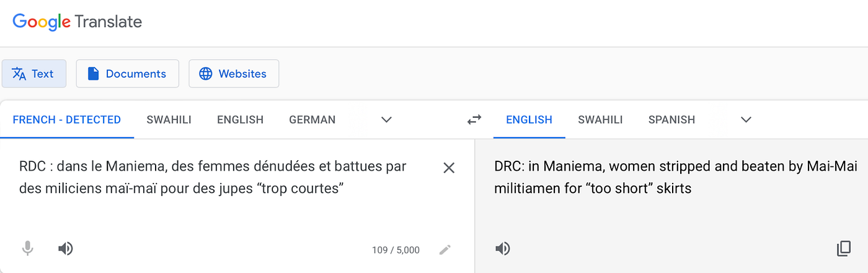Select English as the source language
This screenshot has width=868, height=273.
(x=240, y=120)
